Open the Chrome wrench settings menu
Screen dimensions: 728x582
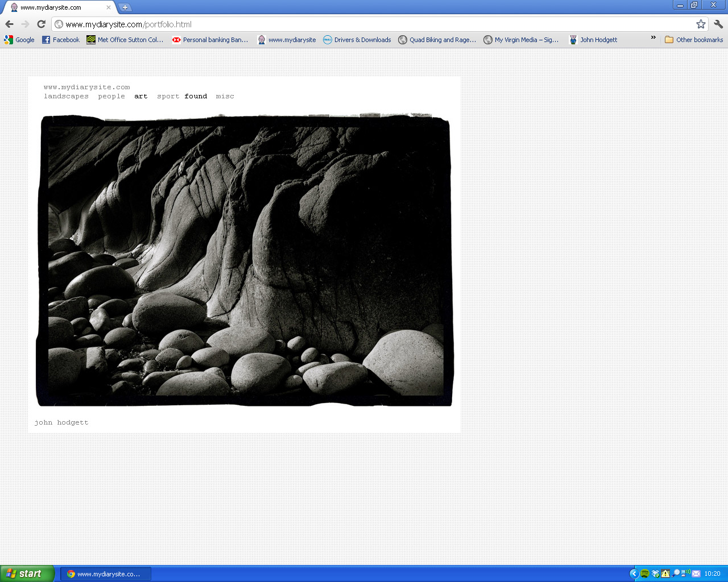(718, 24)
